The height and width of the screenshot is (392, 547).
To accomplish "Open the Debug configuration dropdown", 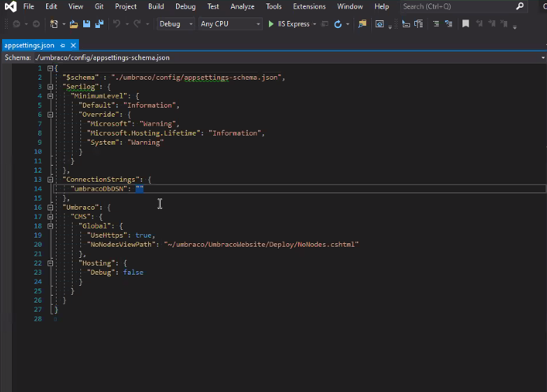I will (x=175, y=24).
